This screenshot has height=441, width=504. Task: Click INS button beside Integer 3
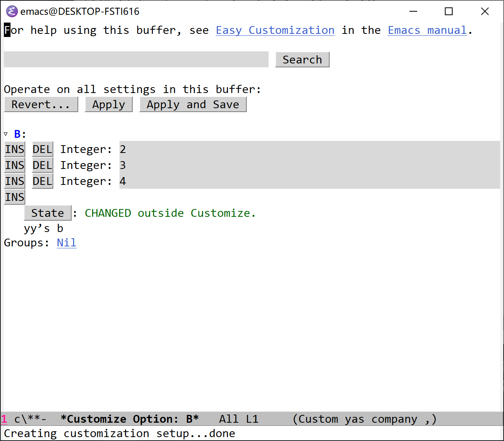(x=15, y=165)
